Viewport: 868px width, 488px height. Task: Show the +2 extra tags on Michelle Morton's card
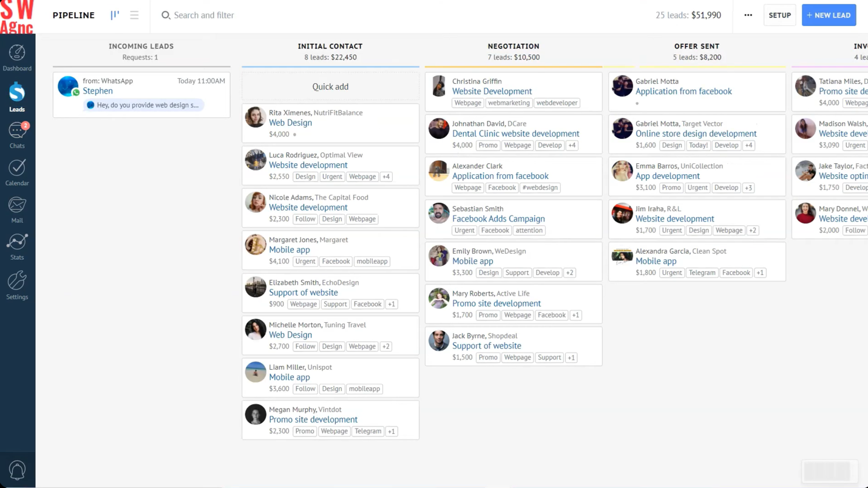(x=385, y=346)
